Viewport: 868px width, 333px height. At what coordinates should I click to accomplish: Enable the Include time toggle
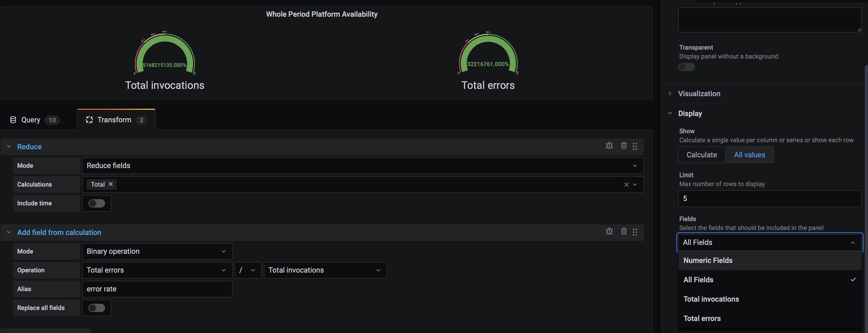pyautogui.click(x=97, y=203)
